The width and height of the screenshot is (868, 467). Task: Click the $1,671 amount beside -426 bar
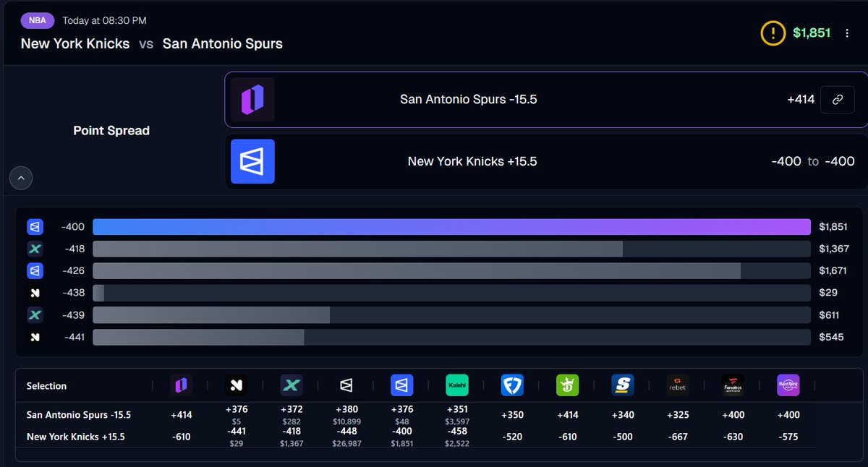pyautogui.click(x=834, y=271)
